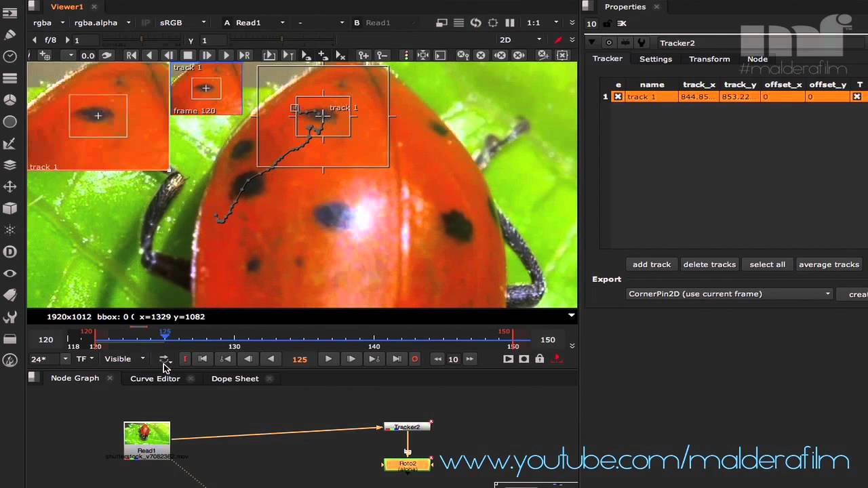This screenshot has height=488, width=868.
Task: Click the blue playhead marker at frame 125
Action: click(165, 334)
